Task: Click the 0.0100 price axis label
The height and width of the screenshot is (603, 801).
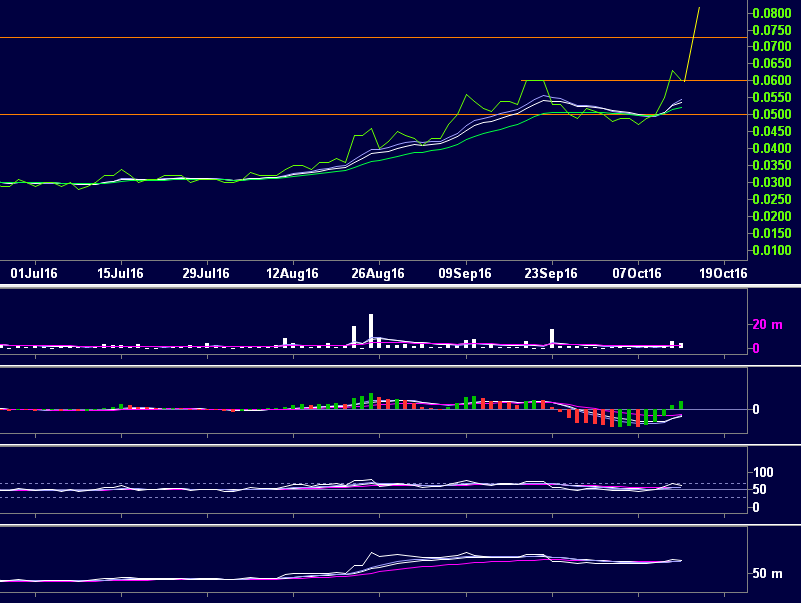Action: click(772, 250)
